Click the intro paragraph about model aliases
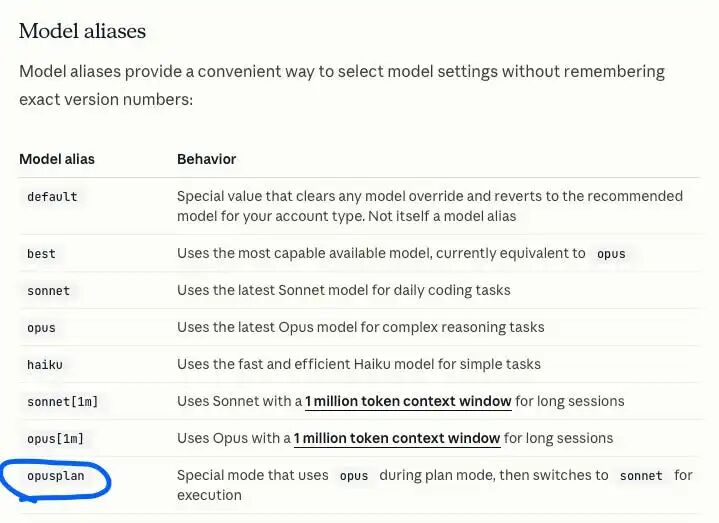Viewport: 719px width, 523px height. 342,85
